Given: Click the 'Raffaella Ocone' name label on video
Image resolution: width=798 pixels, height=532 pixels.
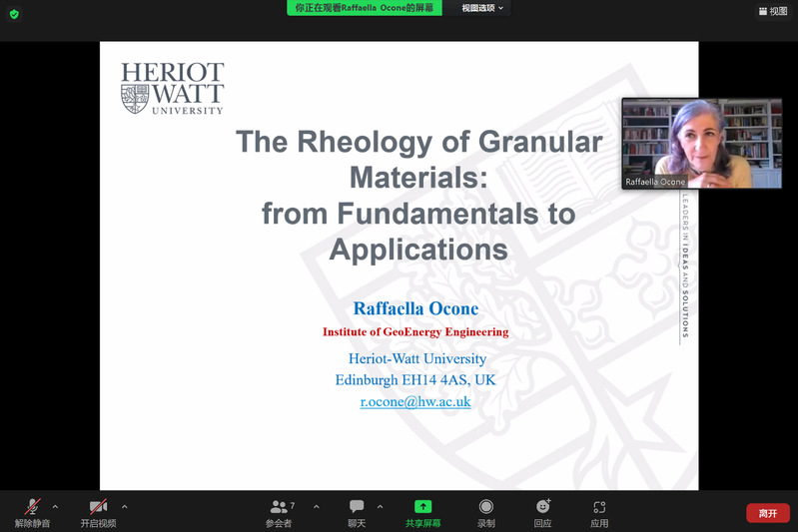Looking at the screenshot, I should [655, 182].
